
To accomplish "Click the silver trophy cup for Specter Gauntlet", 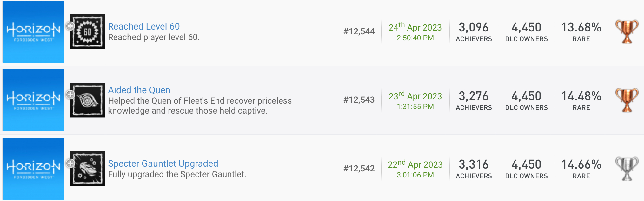I will point(627,169).
